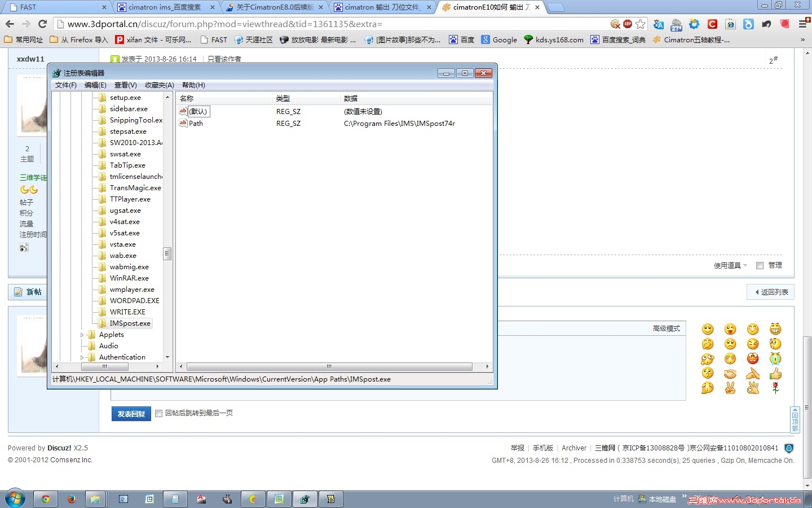This screenshot has height=508, width=812.
Task: Switch to Registry Editor taskbar button
Action: click(x=305, y=499)
